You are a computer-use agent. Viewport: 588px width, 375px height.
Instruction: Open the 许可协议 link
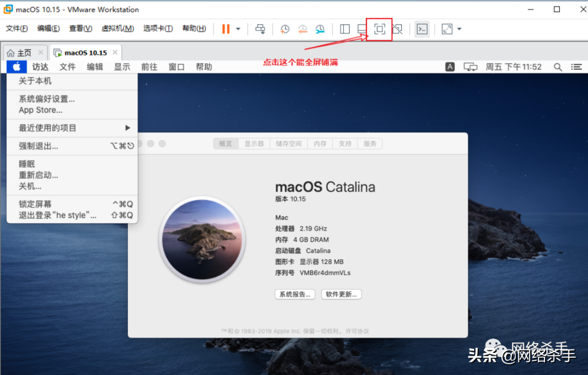click(357, 331)
